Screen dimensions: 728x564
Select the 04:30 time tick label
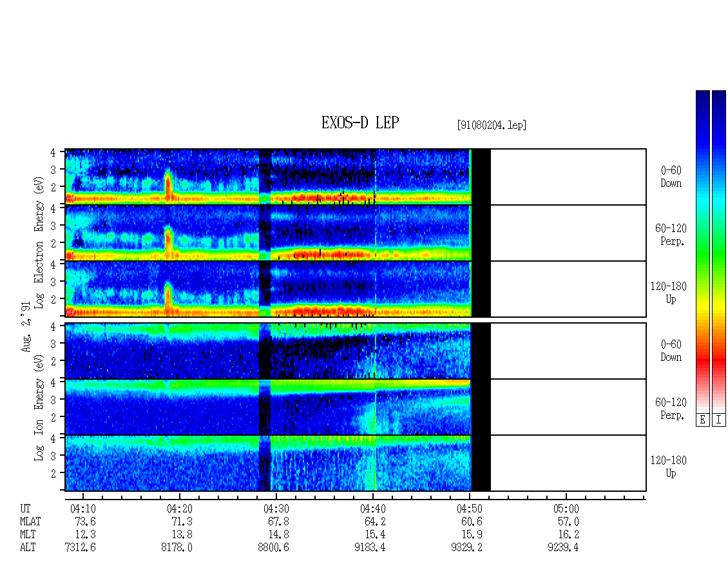click(276, 509)
